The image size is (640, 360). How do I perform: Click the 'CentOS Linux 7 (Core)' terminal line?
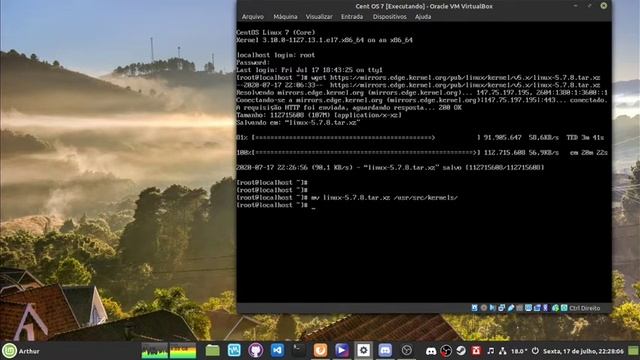point(276,32)
